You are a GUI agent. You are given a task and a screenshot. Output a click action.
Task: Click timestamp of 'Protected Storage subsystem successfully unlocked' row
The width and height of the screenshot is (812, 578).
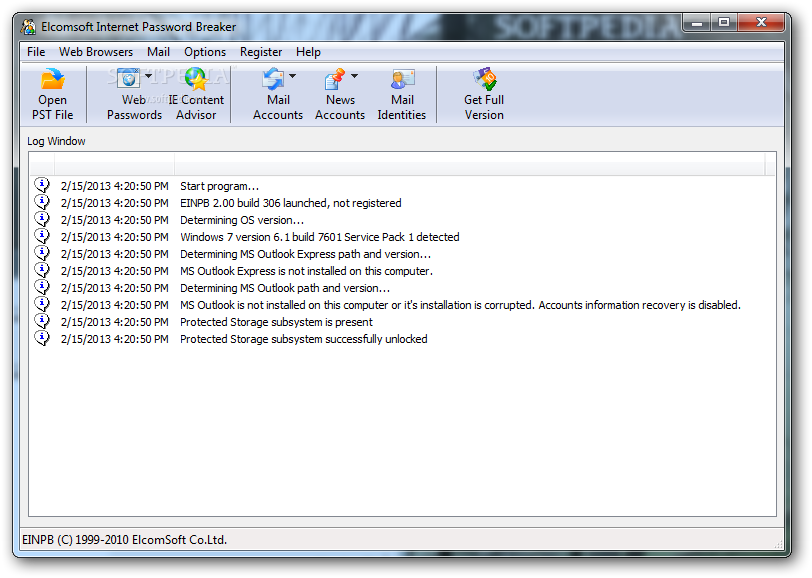click(x=114, y=340)
